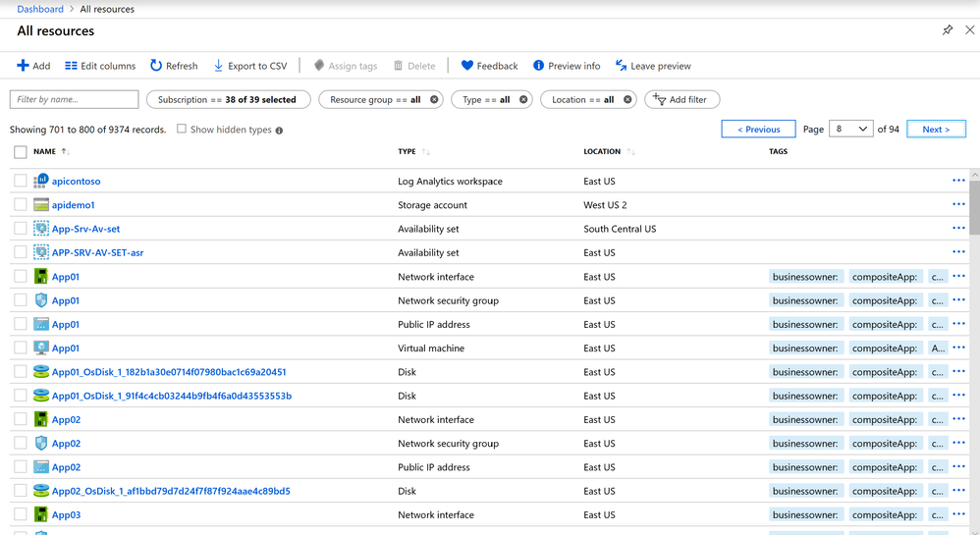Close the All resources blade
The width and height of the screenshot is (980, 535).
pyautogui.click(x=969, y=30)
